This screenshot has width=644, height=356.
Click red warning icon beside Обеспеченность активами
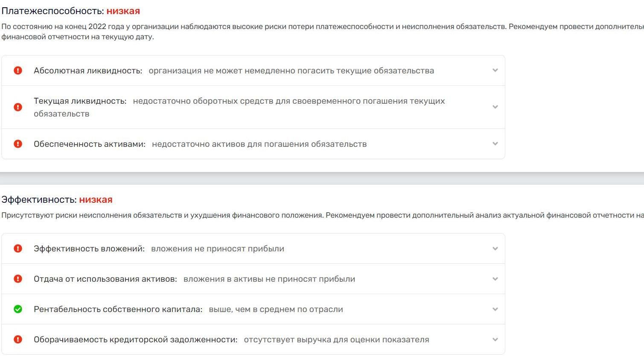click(18, 144)
